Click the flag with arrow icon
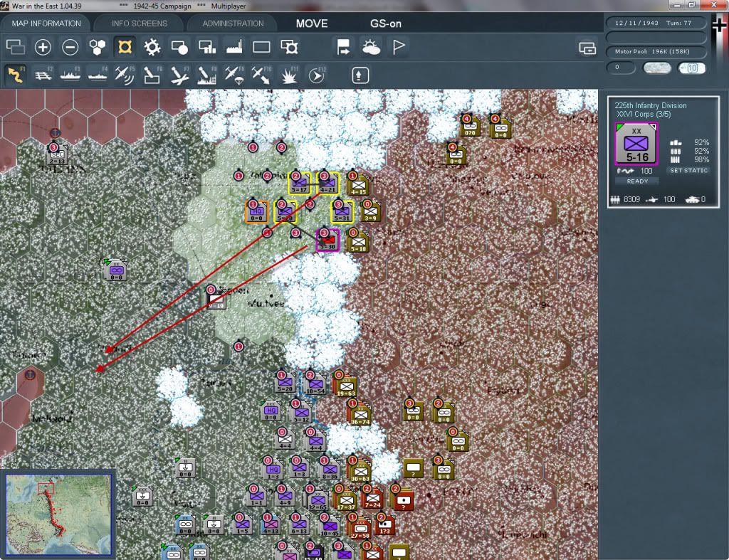This screenshot has height=560, width=729. pos(343,47)
